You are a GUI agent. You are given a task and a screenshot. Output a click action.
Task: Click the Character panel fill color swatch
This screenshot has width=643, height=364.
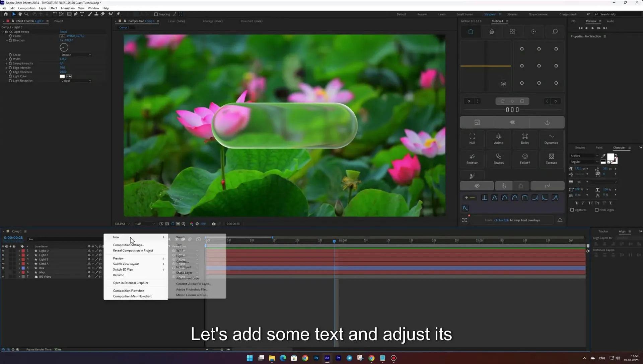tap(611, 157)
